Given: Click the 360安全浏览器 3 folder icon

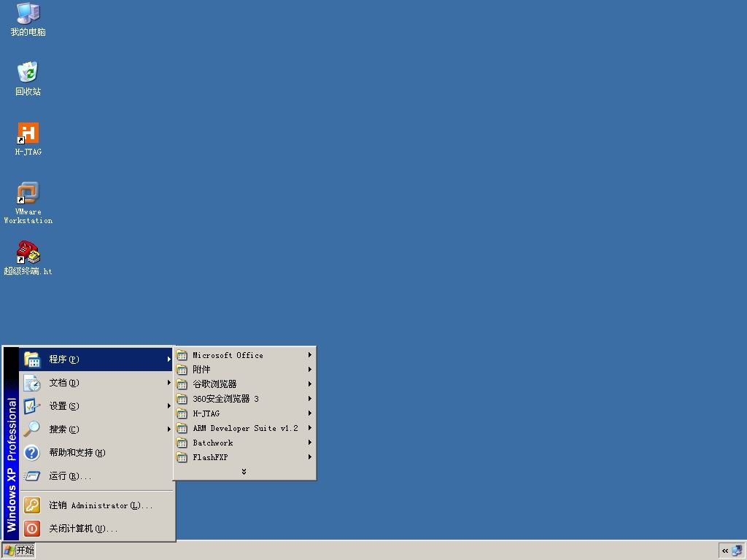Looking at the screenshot, I should (182, 399).
